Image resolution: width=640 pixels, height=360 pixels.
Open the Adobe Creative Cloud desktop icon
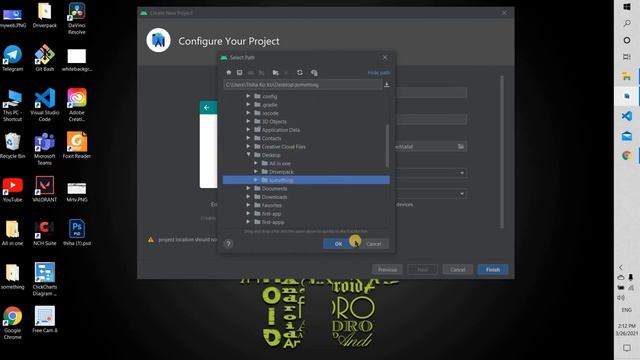tap(77, 105)
